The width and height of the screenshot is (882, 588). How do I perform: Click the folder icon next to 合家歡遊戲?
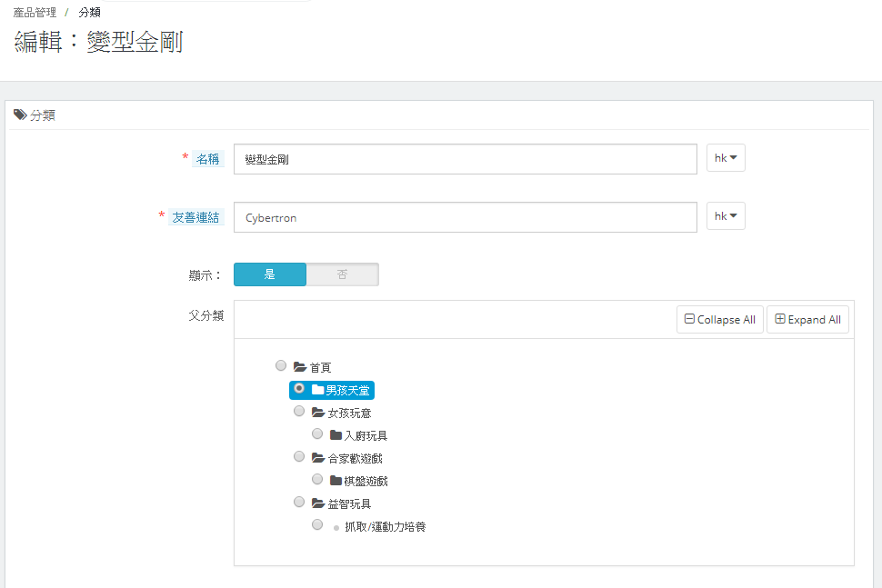(316, 456)
